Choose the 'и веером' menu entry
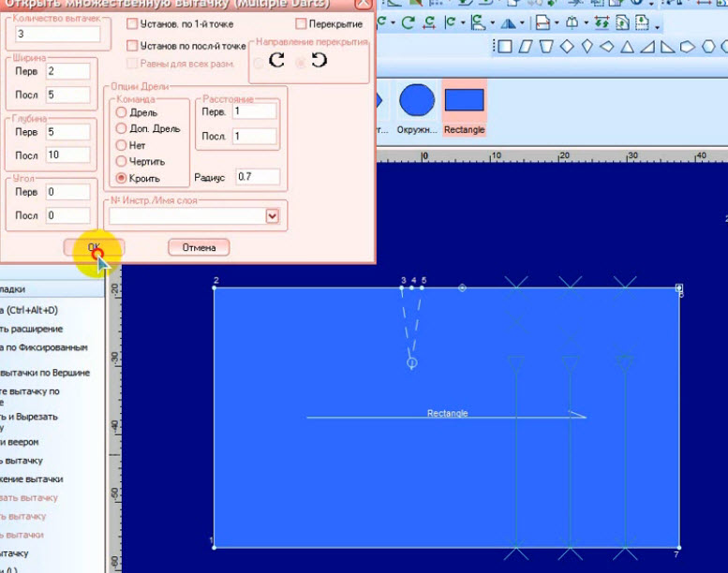 [x=20, y=442]
